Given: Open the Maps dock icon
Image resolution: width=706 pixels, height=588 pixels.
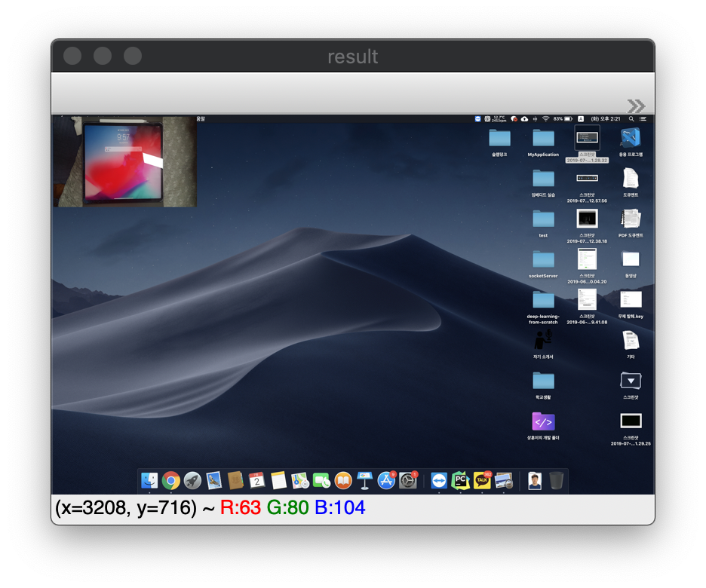Looking at the screenshot, I should coord(300,480).
